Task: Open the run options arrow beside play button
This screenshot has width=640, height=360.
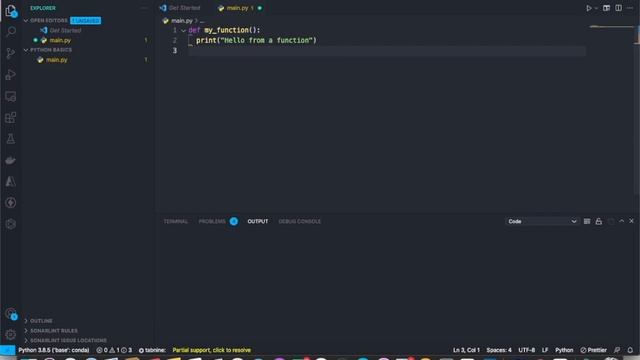Action: click(596, 8)
